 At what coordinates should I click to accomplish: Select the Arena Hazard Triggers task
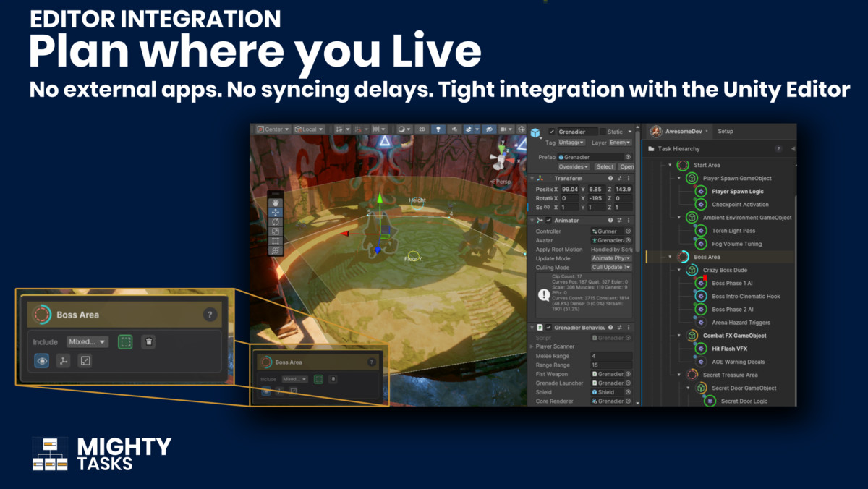741,323
